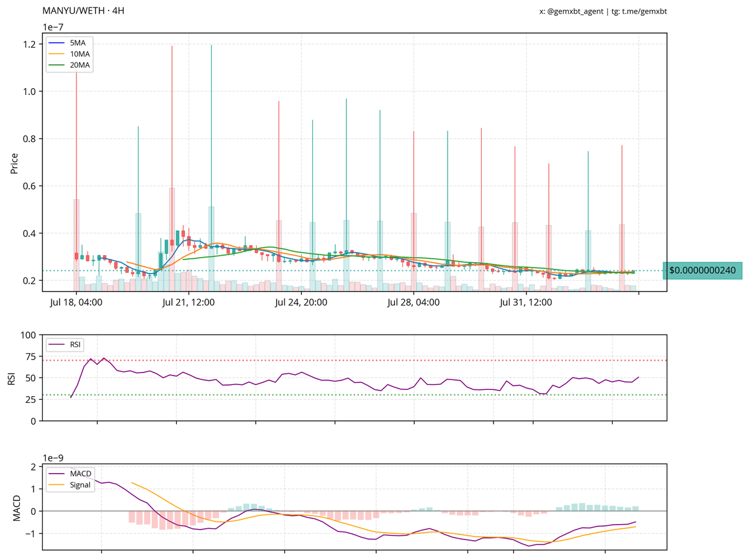Click the Jul 24, 20:00 date tick label
Viewport: 745px width, 560px height.
pos(300,303)
